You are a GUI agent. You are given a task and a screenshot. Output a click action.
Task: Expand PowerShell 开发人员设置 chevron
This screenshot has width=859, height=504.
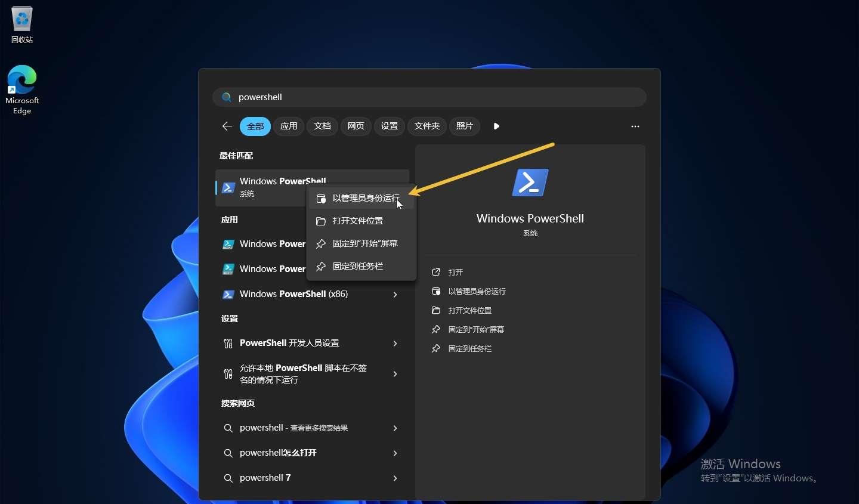395,343
